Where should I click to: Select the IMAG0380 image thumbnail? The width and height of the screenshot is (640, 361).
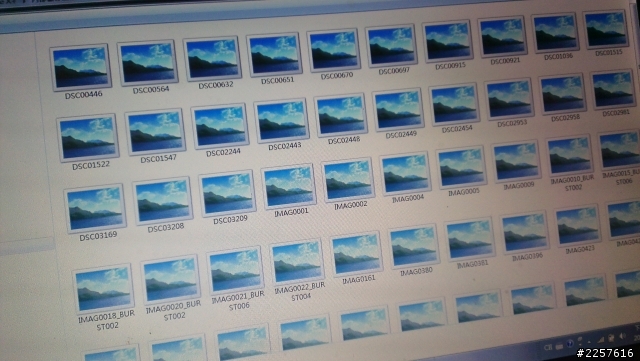[x=414, y=246]
